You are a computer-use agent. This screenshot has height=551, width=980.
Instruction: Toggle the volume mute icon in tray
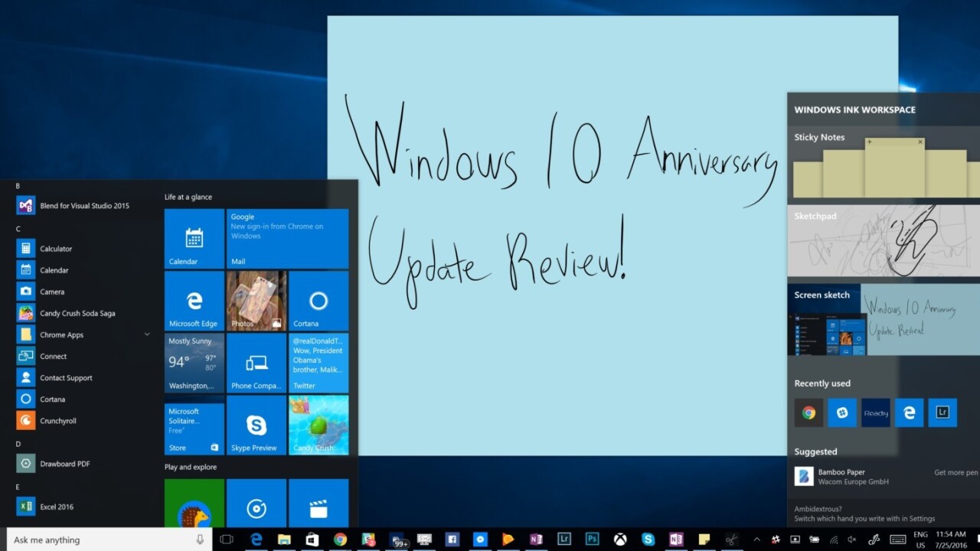pos(851,540)
